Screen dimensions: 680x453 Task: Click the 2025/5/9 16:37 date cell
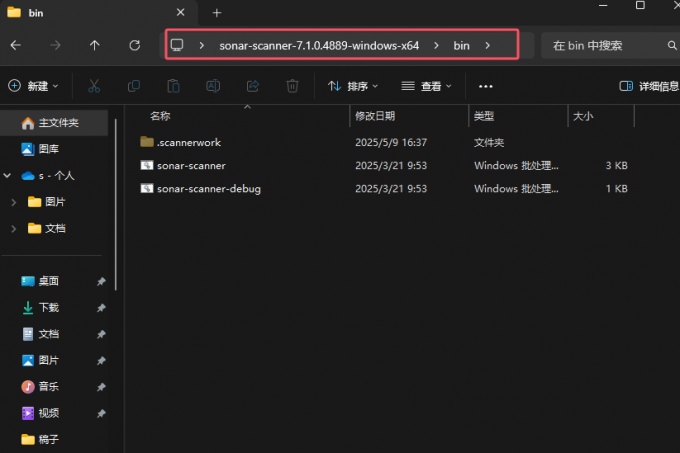click(391, 142)
